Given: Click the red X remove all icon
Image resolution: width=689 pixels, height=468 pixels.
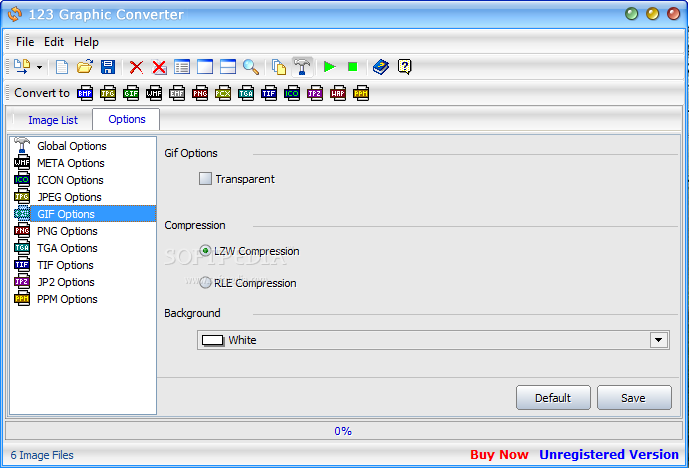Looking at the screenshot, I should 159,67.
